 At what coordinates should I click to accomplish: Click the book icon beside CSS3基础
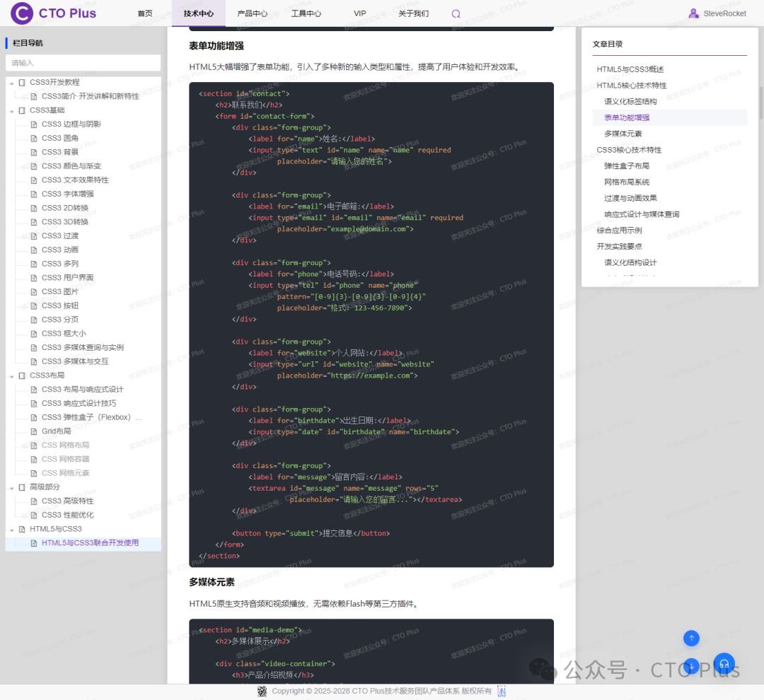(x=22, y=110)
